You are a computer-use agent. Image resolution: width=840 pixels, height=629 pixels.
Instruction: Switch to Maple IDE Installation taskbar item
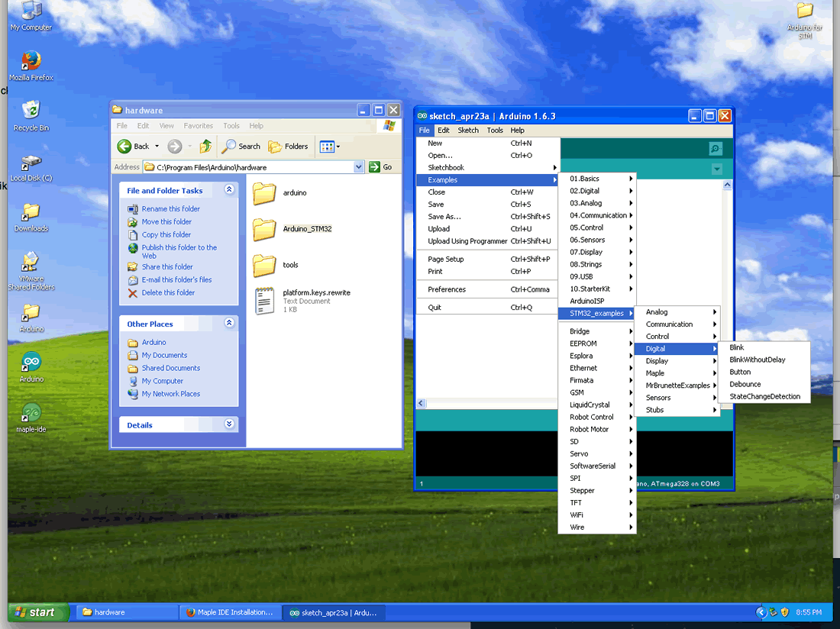[x=231, y=612]
